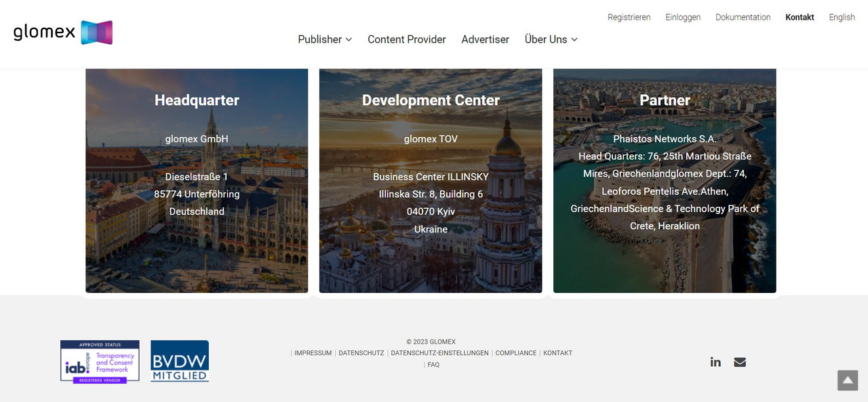Click the IAB Europe TCF badge
This screenshot has width=868, height=402.
pyautogui.click(x=100, y=361)
